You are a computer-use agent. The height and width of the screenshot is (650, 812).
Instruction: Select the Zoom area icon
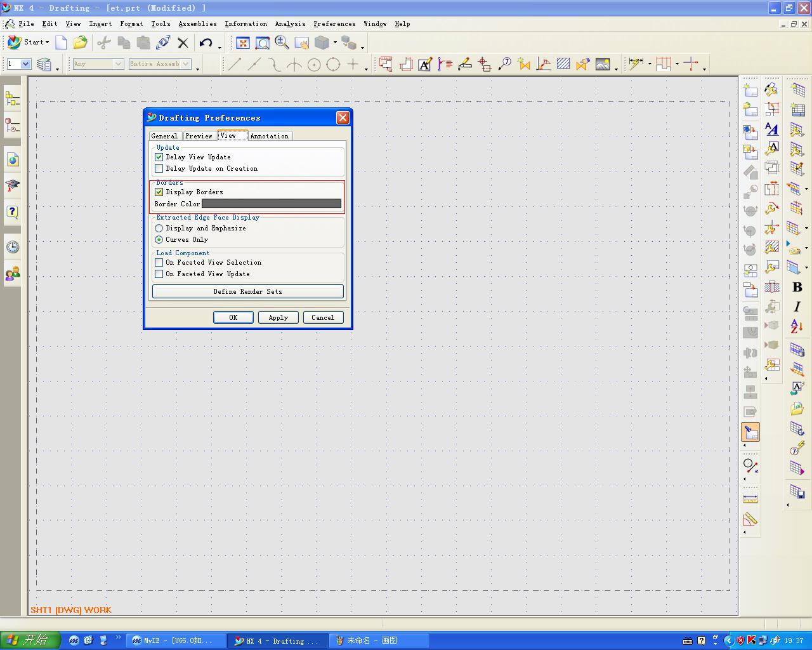pos(263,43)
